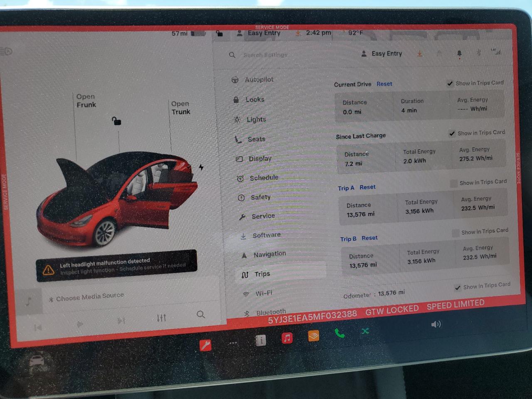This screenshot has height=399, width=532.
Task: Uncheck Show in Trips Card for Current Drive
Action: coord(450,84)
